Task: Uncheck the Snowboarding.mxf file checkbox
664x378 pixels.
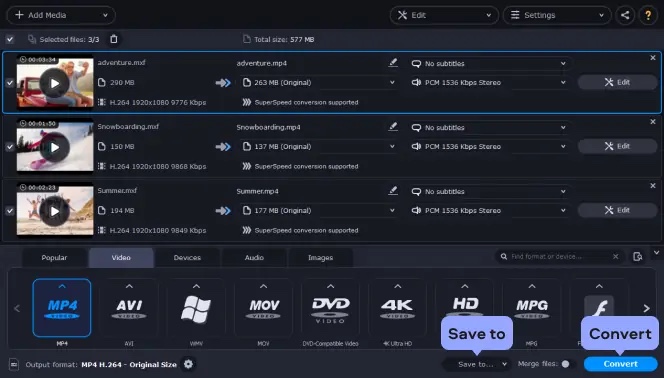Action: [10, 147]
